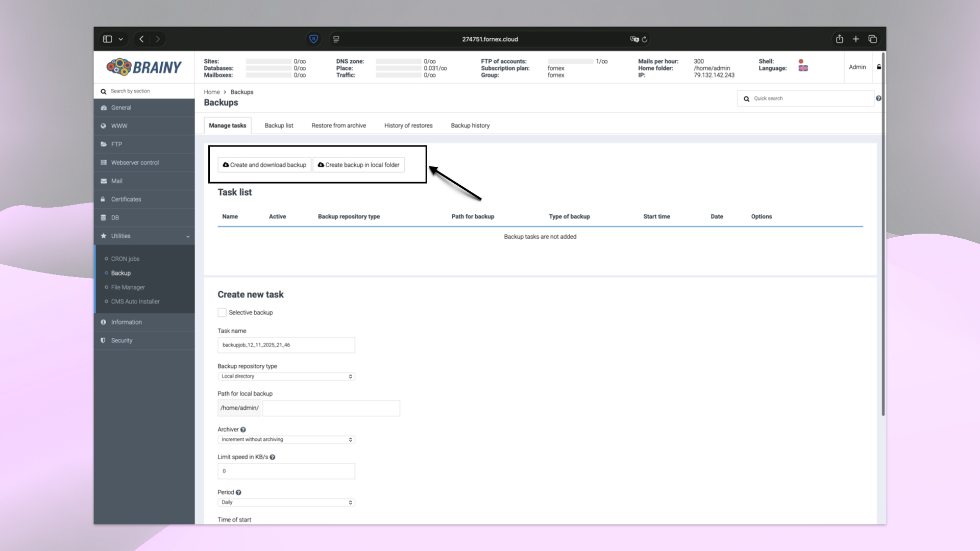The height and width of the screenshot is (551, 980).
Task: Select the WWW globe icon in sidebar
Action: pyautogui.click(x=104, y=126)
